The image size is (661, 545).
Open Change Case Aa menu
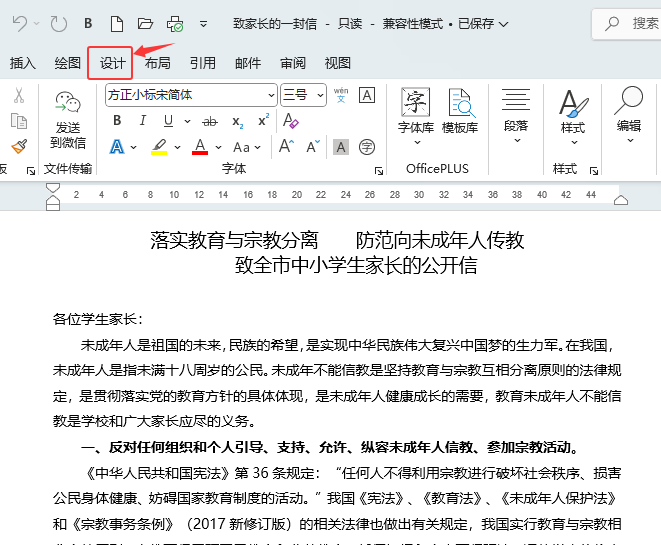[x=247, y=147]
